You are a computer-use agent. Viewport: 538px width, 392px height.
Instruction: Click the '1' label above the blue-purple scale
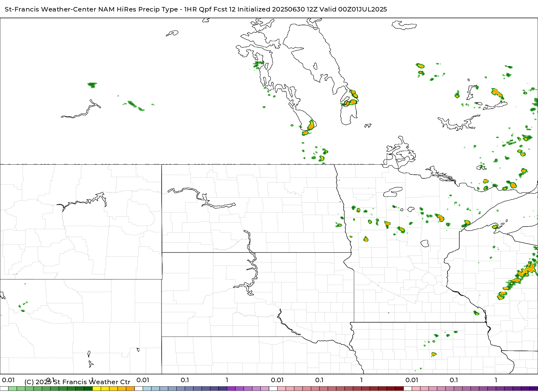click(x=227, y=380)
